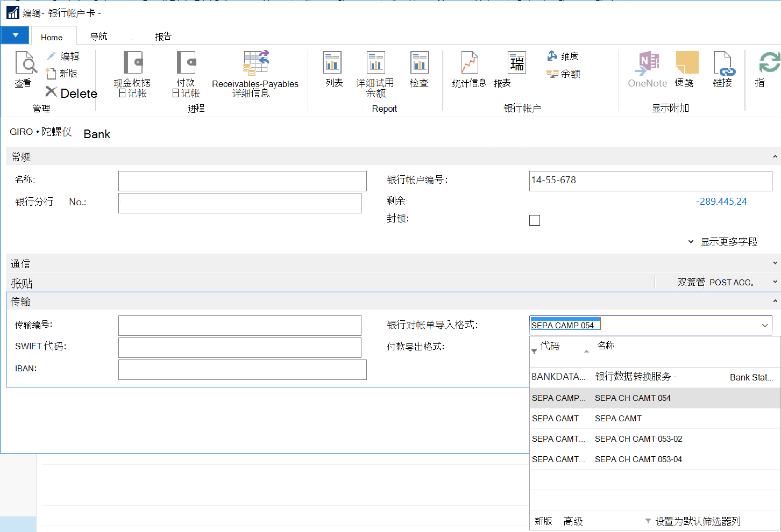Sort by the Name (名称) column header

606,346
